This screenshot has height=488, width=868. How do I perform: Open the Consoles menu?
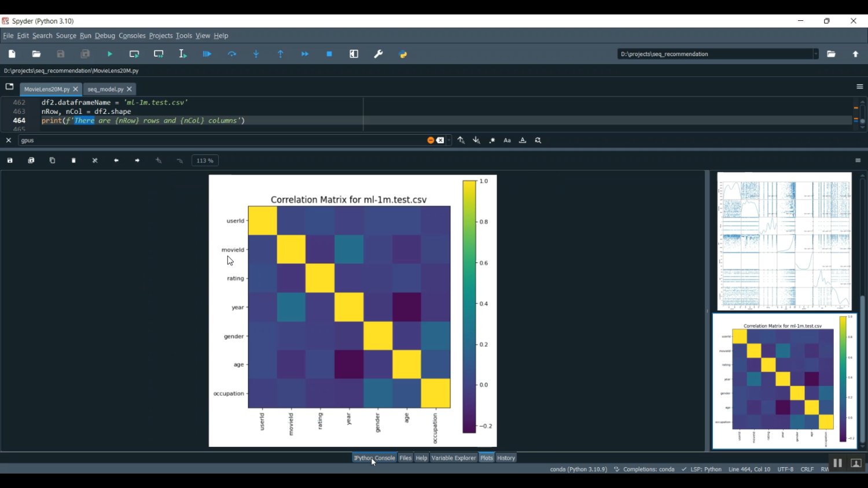[x=132, y=35]
